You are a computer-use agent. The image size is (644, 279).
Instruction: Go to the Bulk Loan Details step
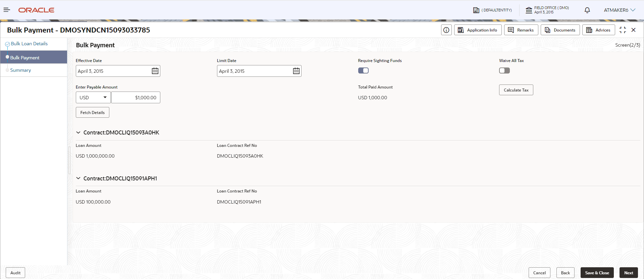point(29,44)
